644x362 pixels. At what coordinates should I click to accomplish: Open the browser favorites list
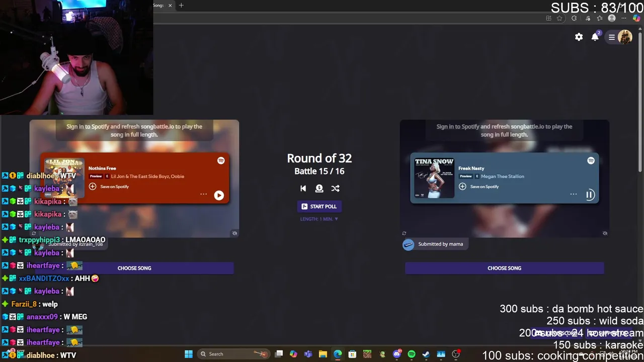(600, 19)
